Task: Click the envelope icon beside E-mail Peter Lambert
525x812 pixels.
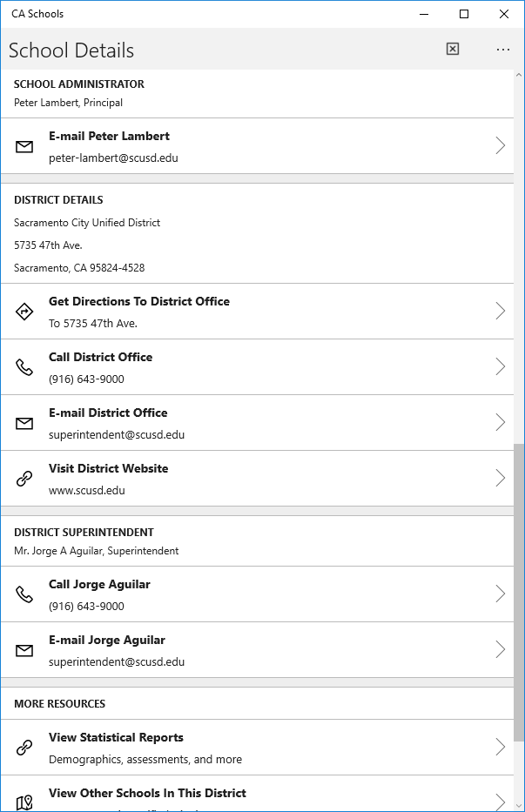Action: (x=24, y=147)
